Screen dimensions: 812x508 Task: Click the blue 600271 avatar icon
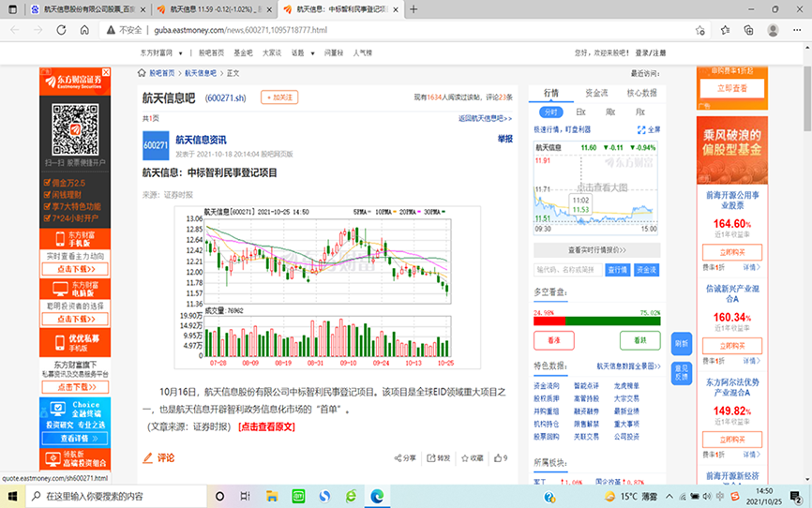(156, 145)
